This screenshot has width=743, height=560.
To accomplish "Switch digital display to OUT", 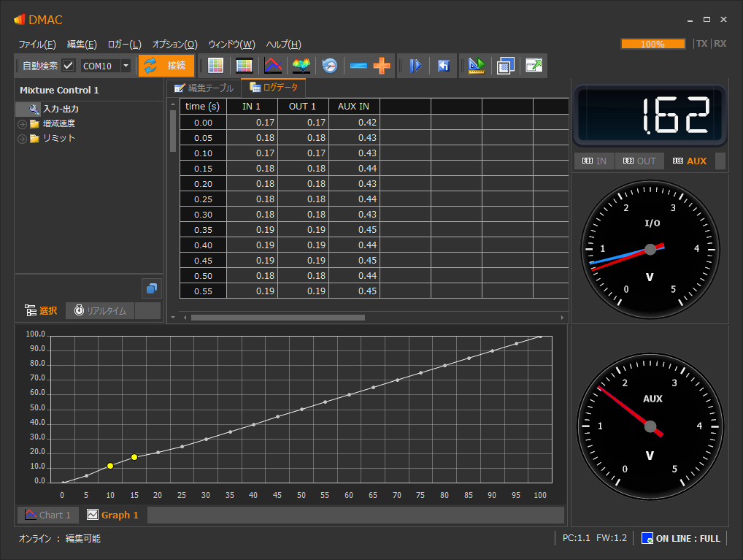I will coord(639,161).
